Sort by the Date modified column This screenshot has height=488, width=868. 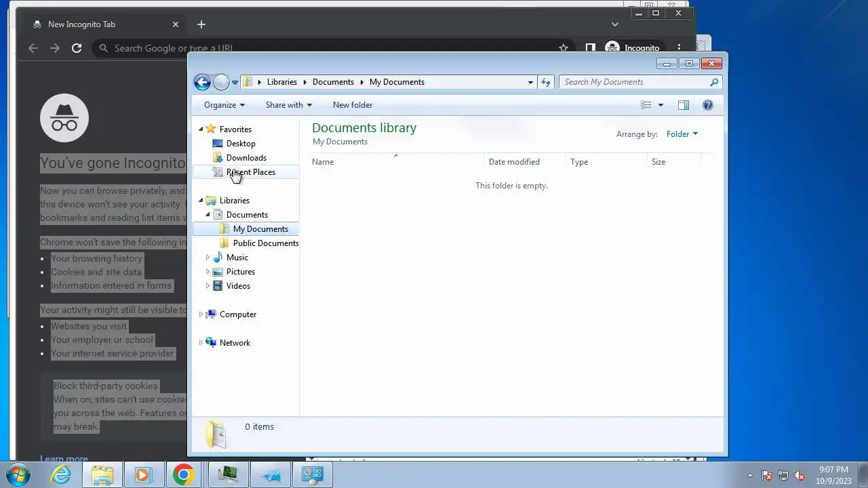click(x=526, y=162)
